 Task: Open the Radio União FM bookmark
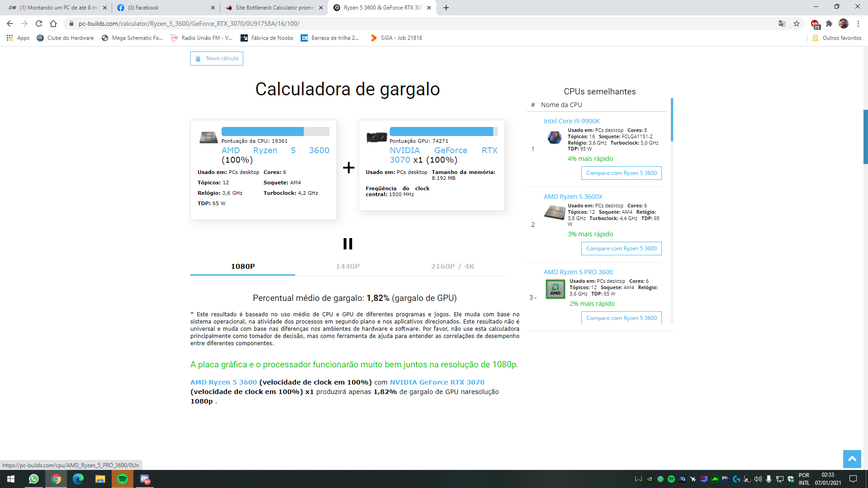tap(202, 38)
